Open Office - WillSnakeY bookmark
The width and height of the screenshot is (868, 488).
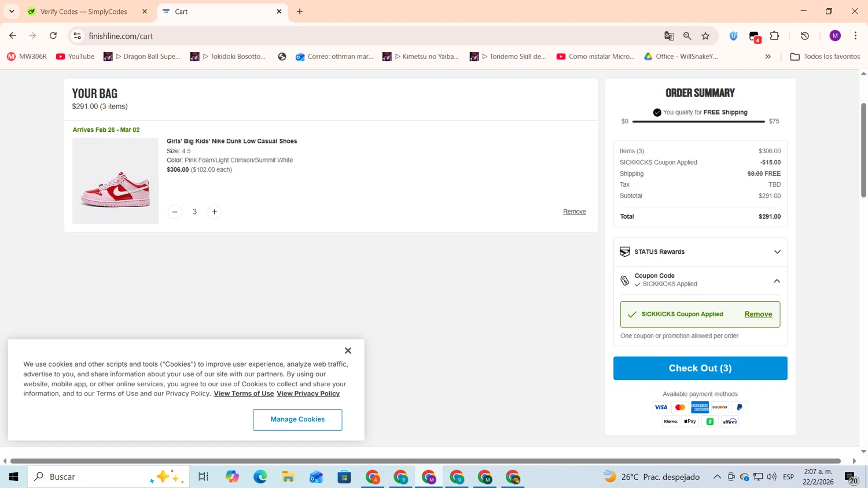coord(681,57)
